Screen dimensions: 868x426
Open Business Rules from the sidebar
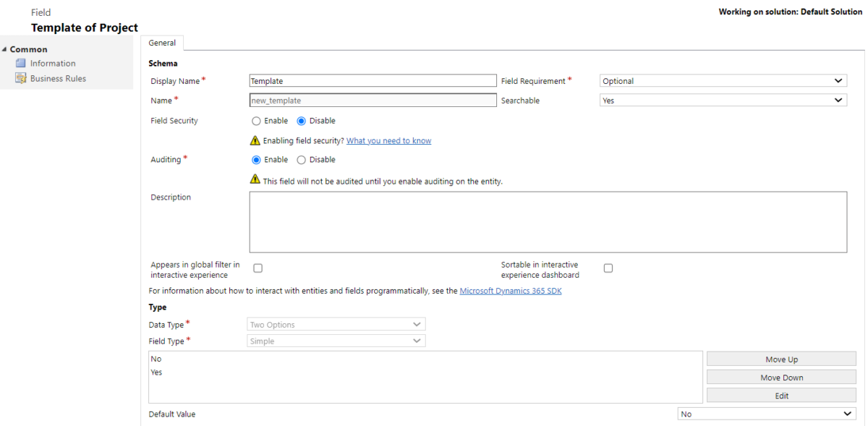point(57,78)
